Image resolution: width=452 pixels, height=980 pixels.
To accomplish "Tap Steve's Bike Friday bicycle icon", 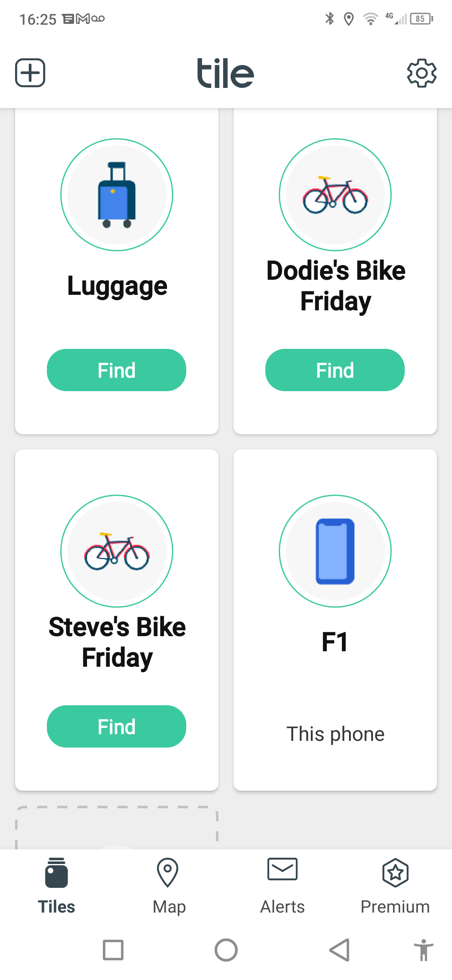I will click(x=117, y=551).
